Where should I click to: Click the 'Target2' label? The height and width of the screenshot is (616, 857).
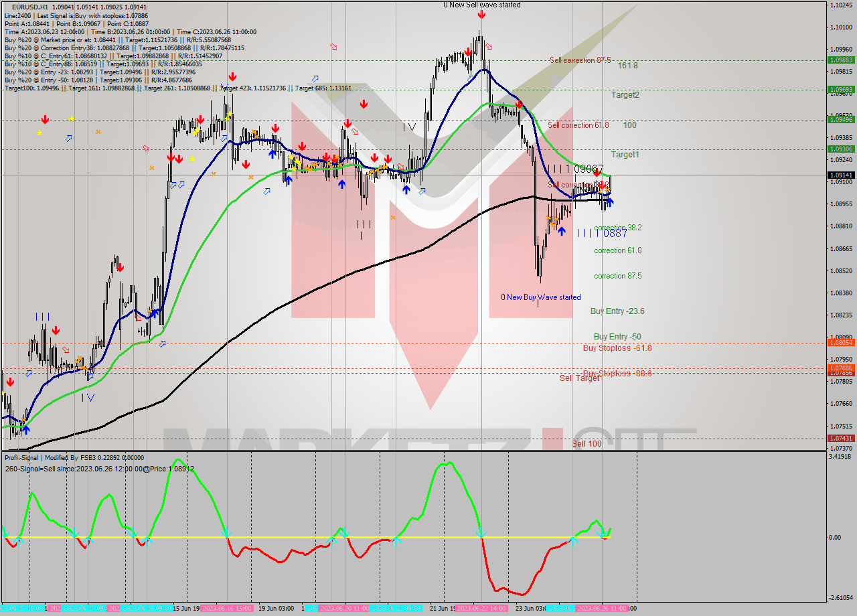(625, 95)
